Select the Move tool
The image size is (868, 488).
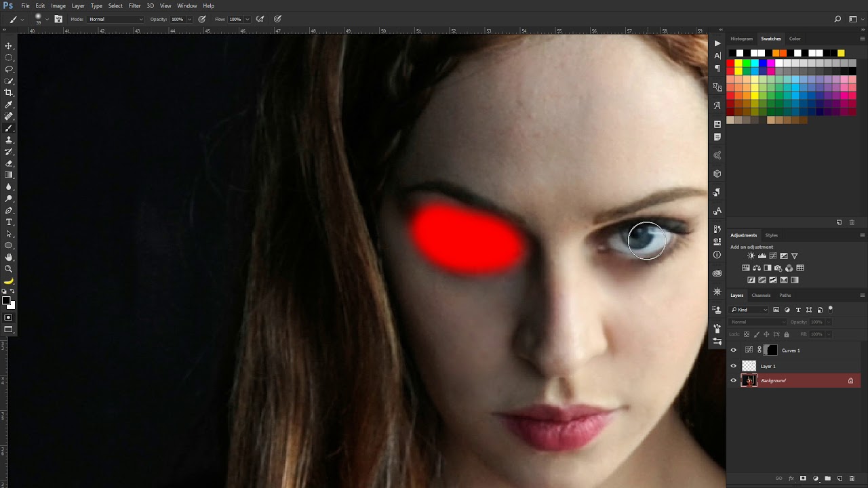(9, 45)
